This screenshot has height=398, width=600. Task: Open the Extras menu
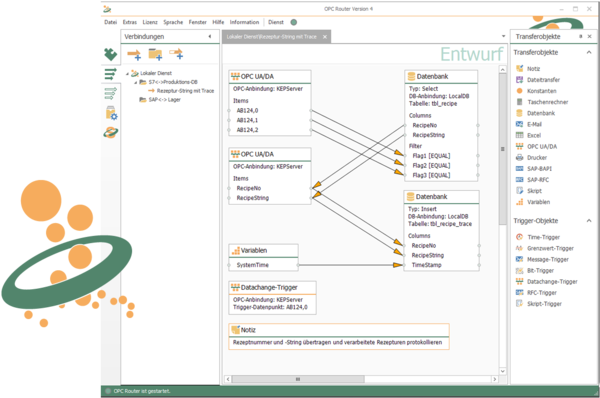pos(130,22)
